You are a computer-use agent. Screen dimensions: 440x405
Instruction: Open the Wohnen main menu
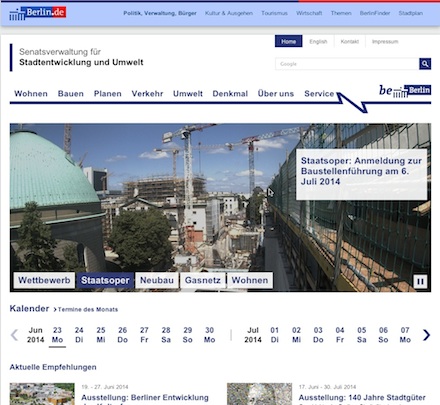[x=31, y=94]
